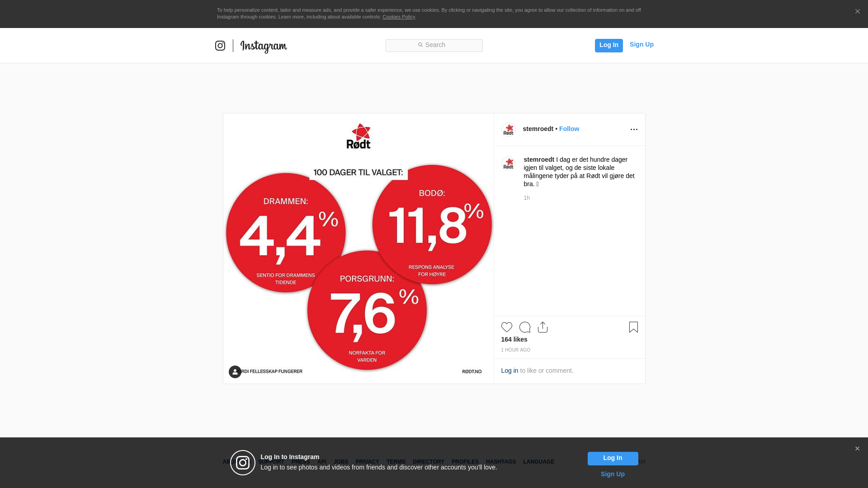Save post with bookmark icon

click(633, 327)
